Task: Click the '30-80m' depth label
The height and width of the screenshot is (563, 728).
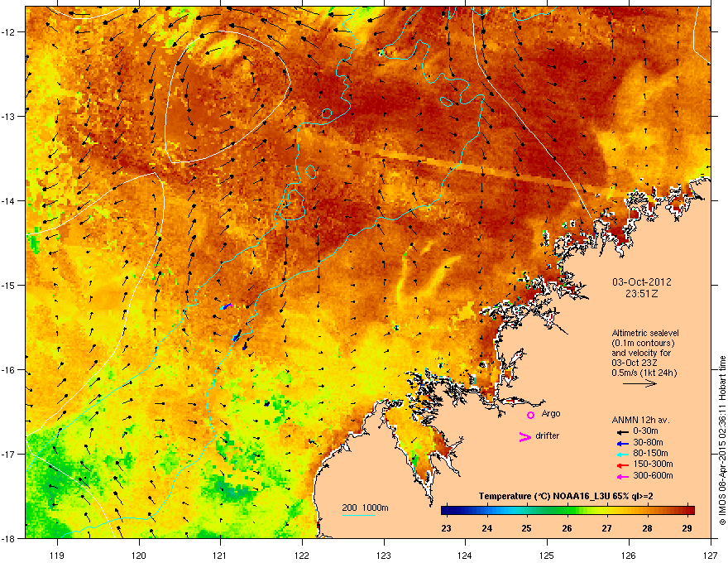Action: click(x=648, y=443)
